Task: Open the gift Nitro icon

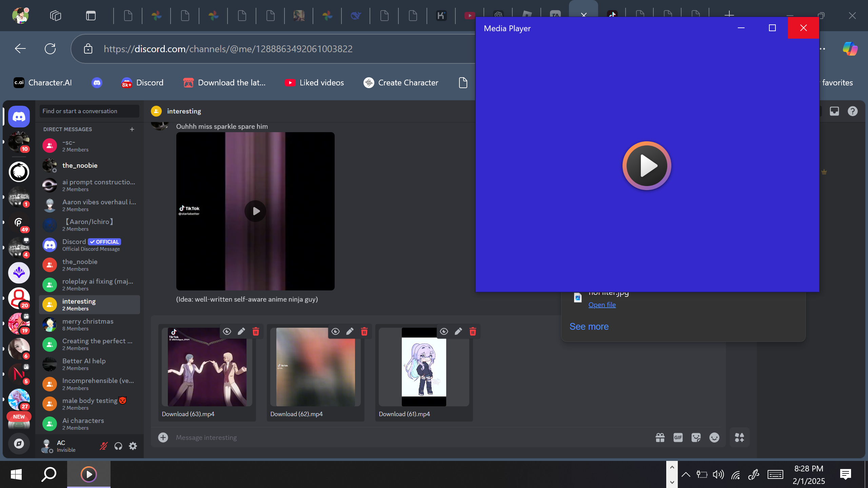Action: (x=660, y=438)
